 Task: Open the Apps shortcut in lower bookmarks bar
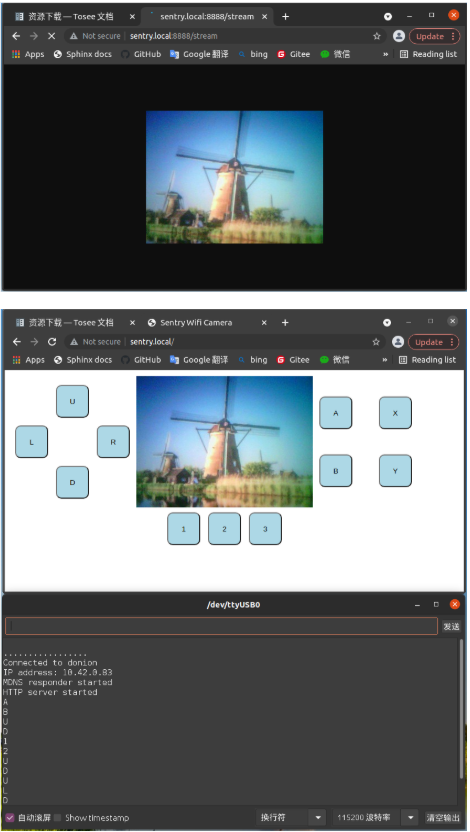point(29,360)
